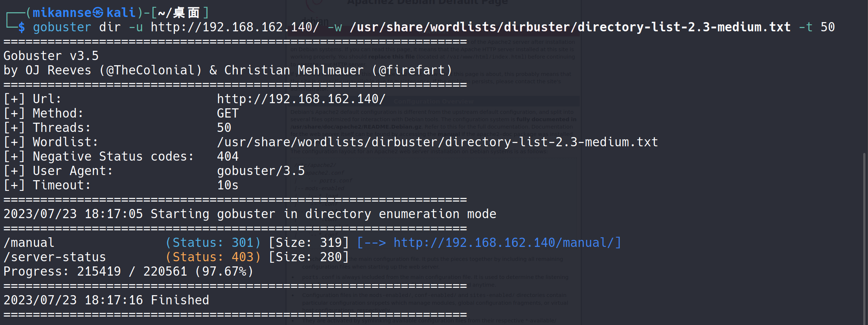
Task: Click the Gobuster v3.5 version header
Action: click(x=51, y=56)
